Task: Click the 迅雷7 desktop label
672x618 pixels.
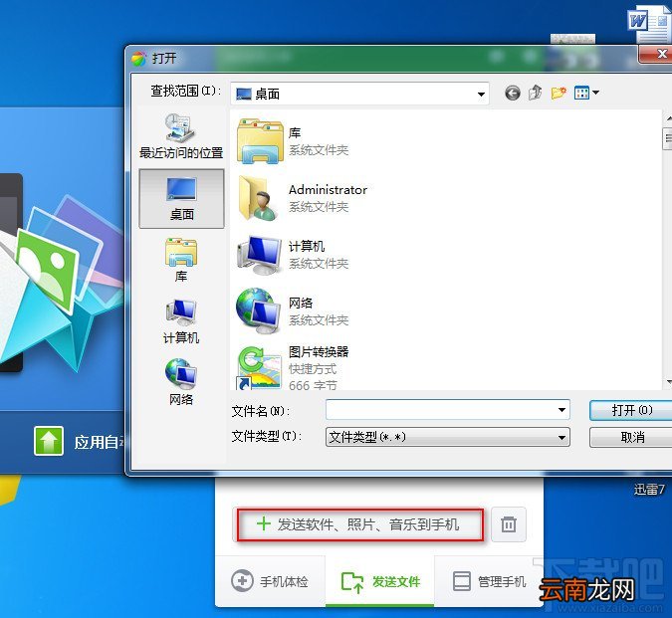Action: 649,489
